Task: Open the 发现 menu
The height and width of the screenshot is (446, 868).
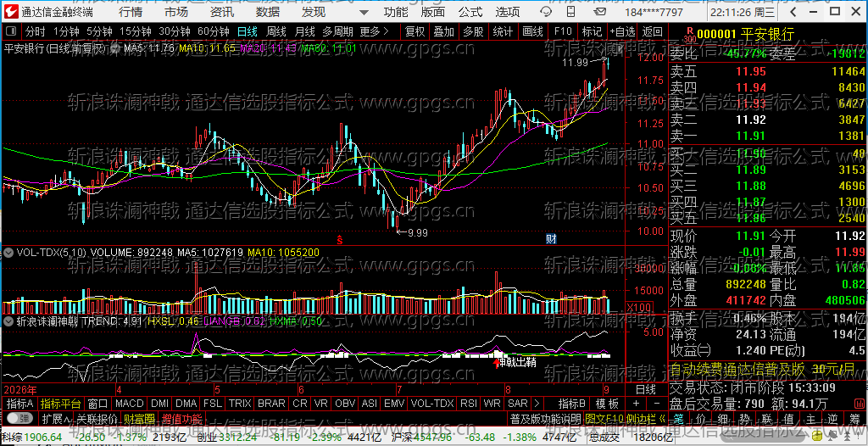Action: tap(314, 12)
